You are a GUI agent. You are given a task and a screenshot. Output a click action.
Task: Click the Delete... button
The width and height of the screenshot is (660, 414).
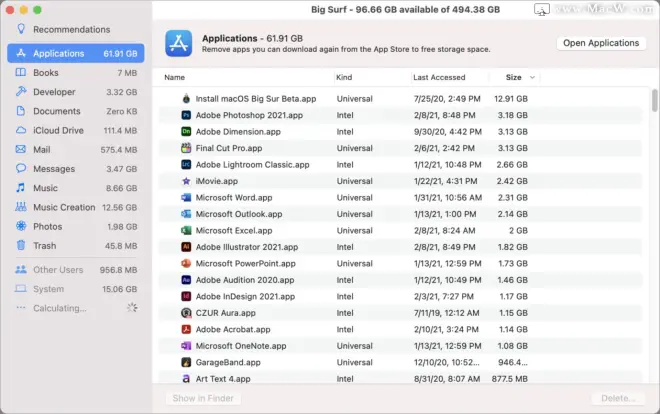click(x=618, y=398)
